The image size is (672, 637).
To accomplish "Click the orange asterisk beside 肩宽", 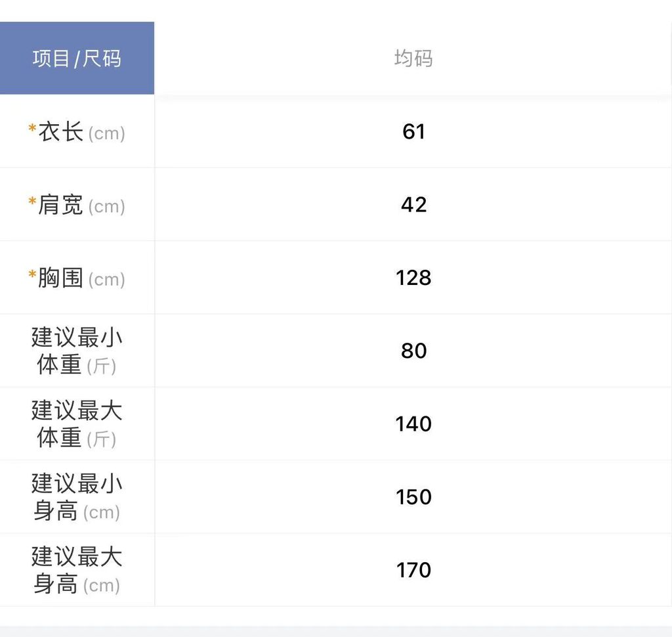I will [32, 202].
